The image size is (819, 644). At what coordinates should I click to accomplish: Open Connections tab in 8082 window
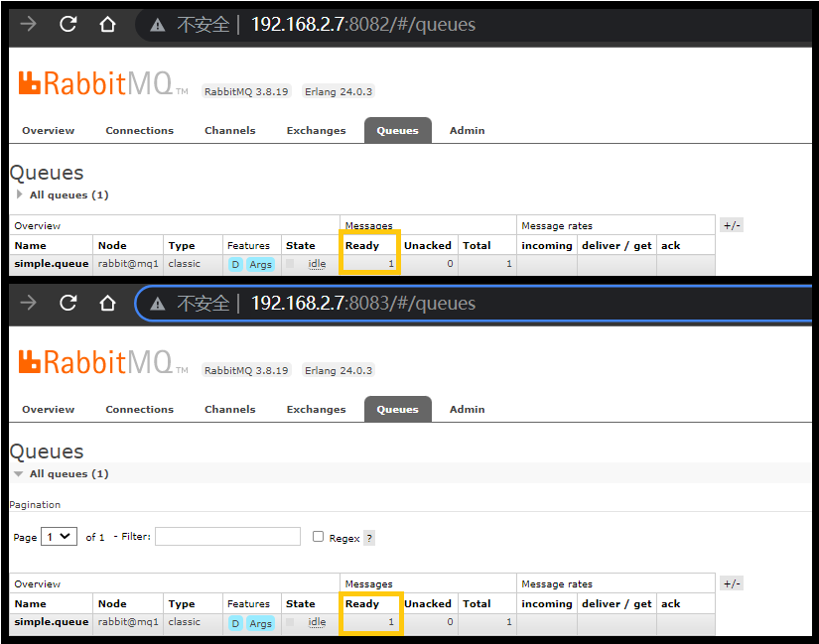tap(139, 131)
